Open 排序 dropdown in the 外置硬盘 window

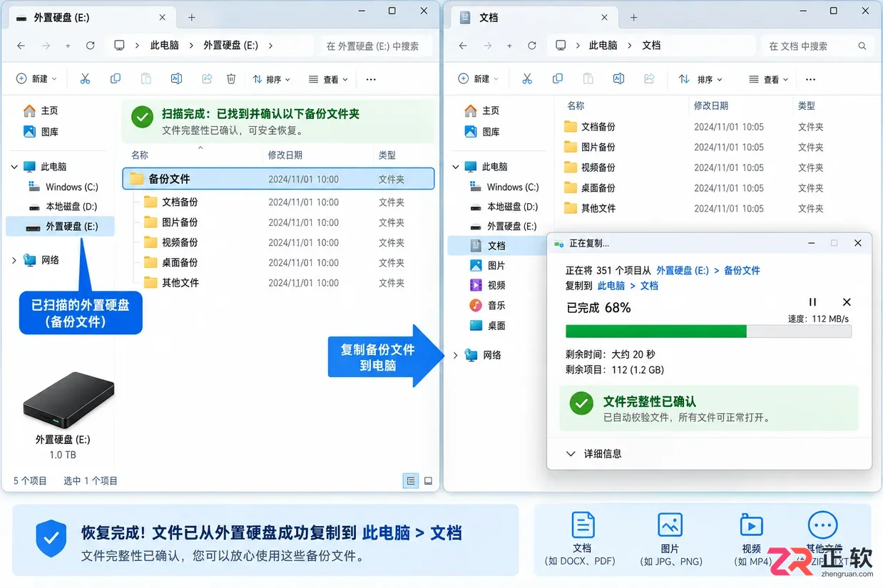pyautogui.click(x=272, y=79)
